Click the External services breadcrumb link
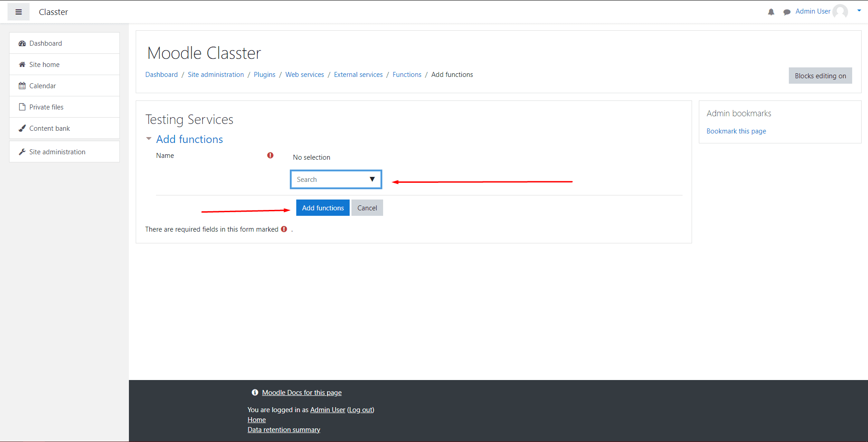This screenshot has width=868, height=442. (x=358, y=75)
